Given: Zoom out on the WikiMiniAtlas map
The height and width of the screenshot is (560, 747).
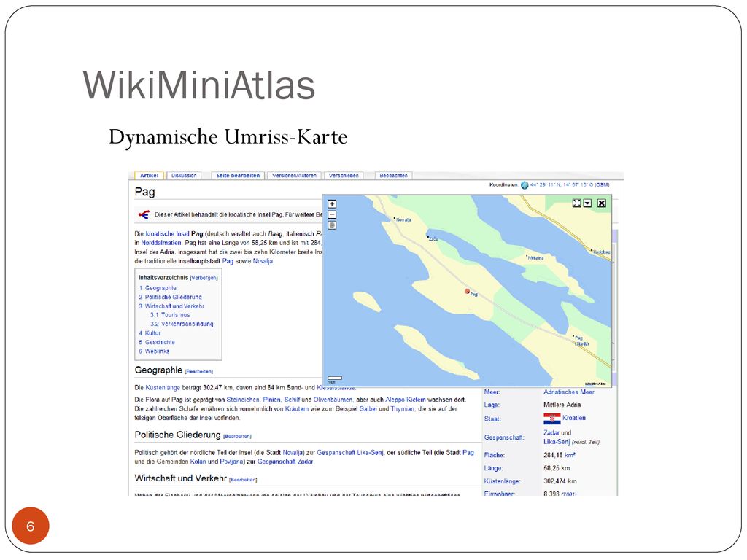Looking at the screenshot, I should pos(332,215).
